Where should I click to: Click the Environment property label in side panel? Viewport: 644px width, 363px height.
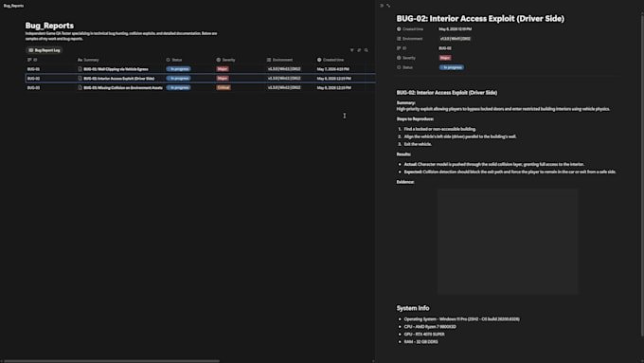[409, 39]
